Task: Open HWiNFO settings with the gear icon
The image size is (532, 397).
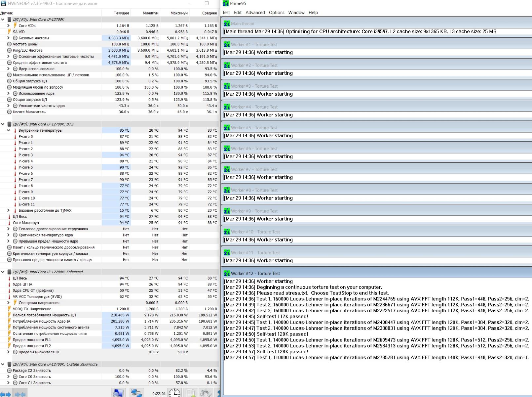Action: coord(206,393)
